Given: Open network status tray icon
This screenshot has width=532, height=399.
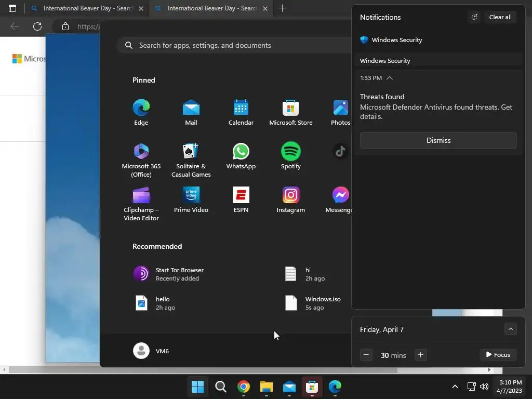Looking at the screenshot, I should [x=471, y=387].
